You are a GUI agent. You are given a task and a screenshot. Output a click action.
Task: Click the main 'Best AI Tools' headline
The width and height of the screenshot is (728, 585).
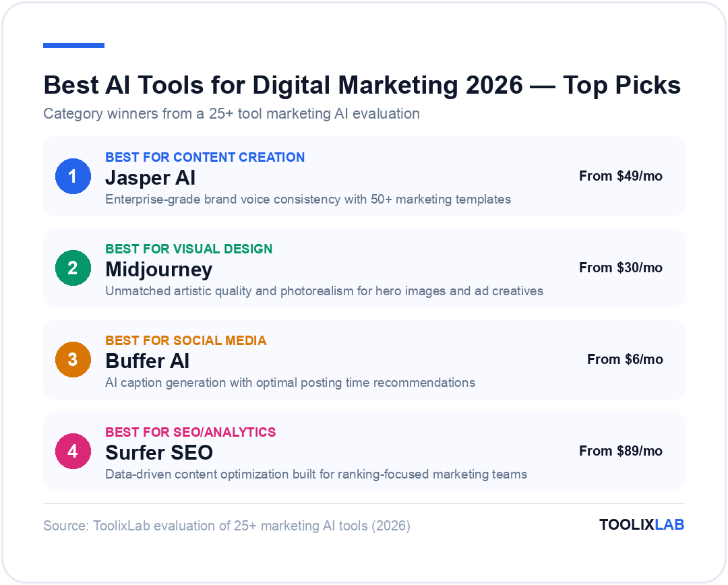point(362,86)
